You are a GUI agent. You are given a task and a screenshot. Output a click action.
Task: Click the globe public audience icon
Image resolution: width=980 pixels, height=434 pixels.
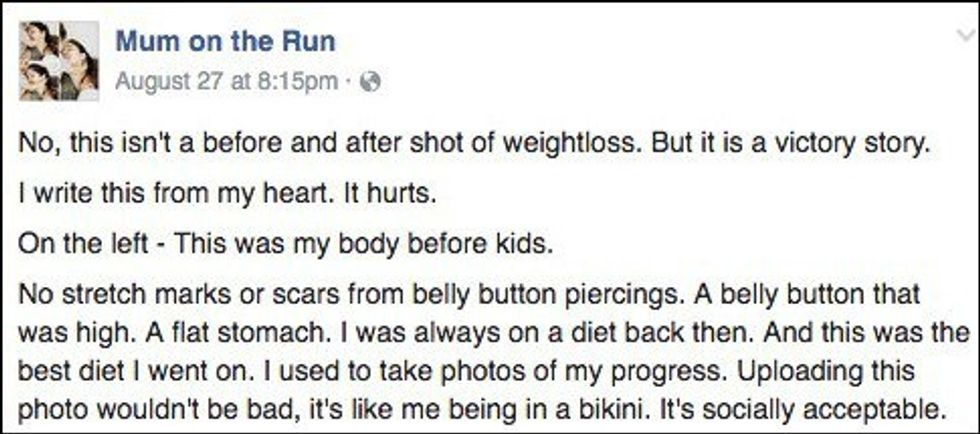click(x=369, y=82)
